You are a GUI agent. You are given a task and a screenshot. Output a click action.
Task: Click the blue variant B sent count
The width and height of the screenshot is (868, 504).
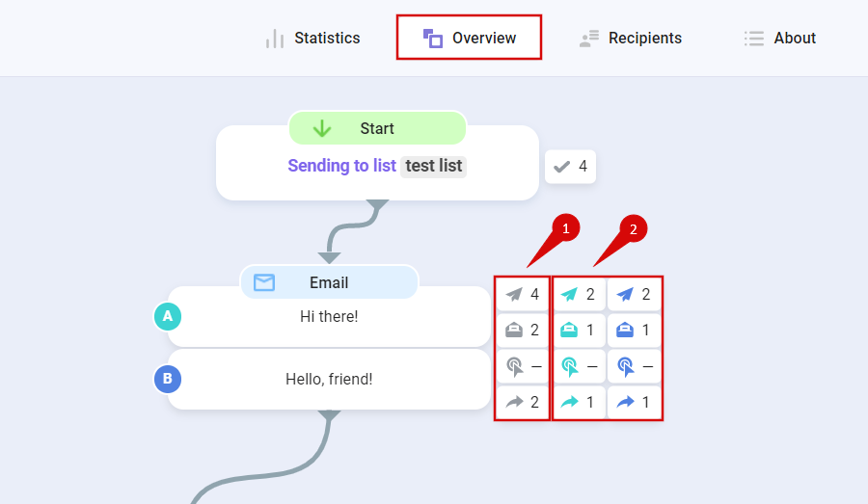(635, 294)
